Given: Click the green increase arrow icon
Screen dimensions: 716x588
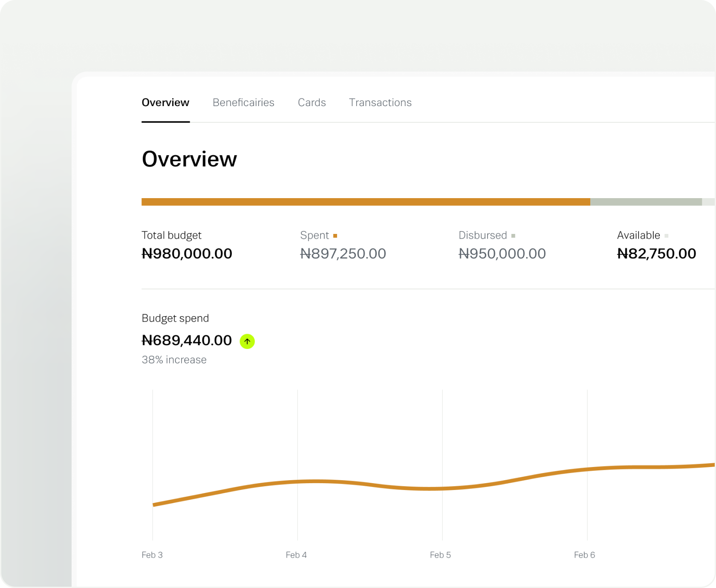Looking at the screenshot, I should pos(247,341).
